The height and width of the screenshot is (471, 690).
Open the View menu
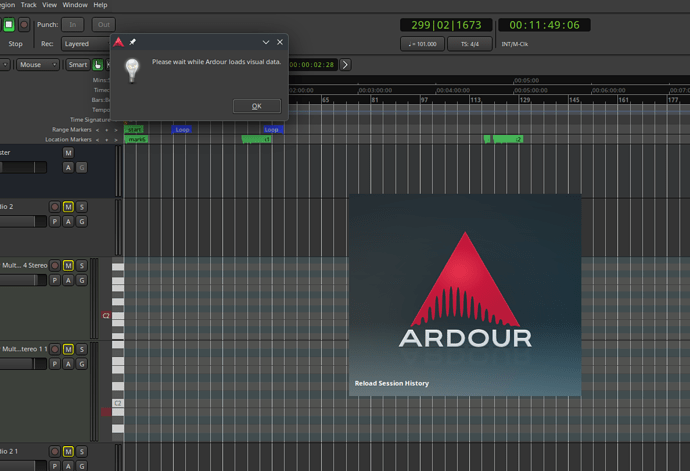coord(49,5)
